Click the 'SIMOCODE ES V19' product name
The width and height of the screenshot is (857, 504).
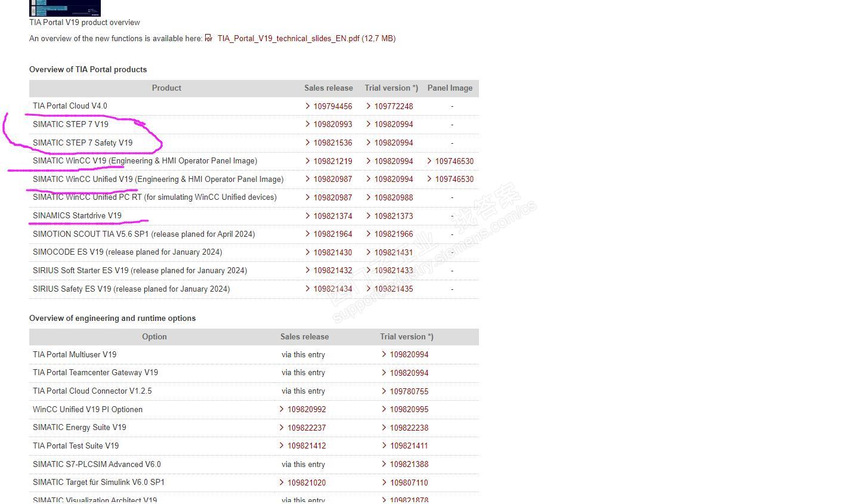click(68, 252)
